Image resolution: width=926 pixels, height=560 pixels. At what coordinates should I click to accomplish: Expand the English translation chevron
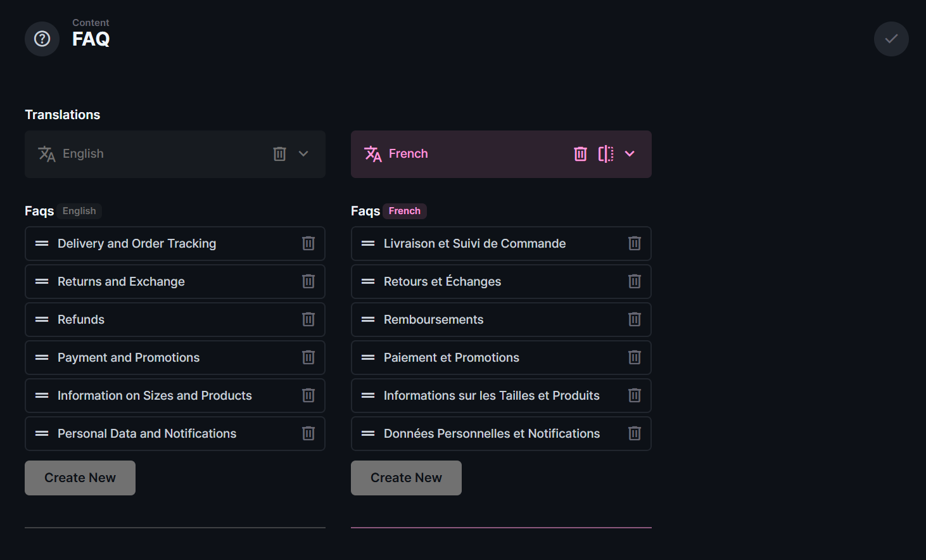(303, 154)
